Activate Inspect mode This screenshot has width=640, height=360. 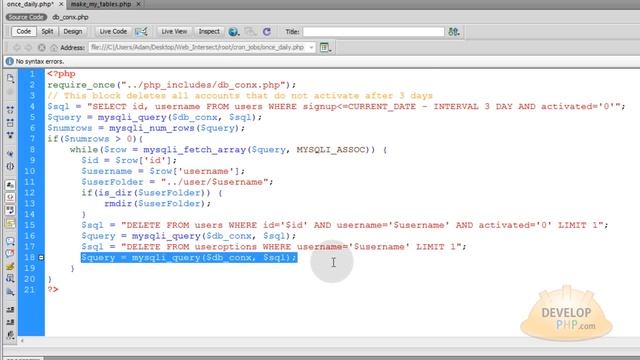[x=209, y=31]
